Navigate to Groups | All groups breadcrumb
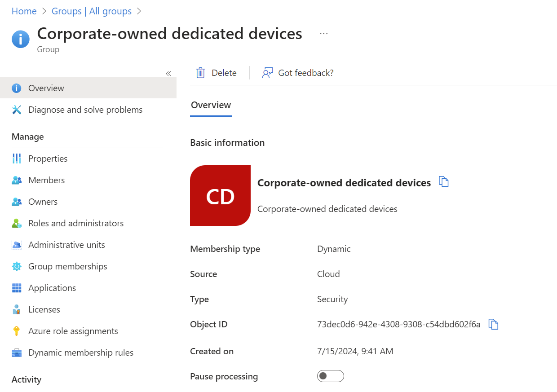 [x=92, y=11]
